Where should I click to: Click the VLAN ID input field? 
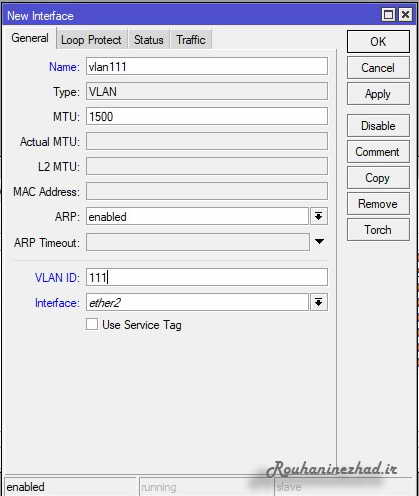pos(207,277)
